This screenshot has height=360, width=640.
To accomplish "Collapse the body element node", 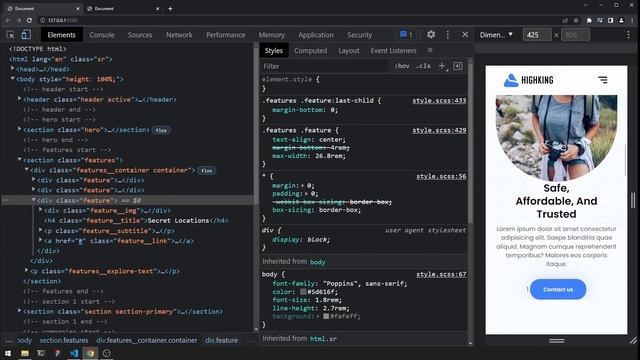I will (12, 78).
